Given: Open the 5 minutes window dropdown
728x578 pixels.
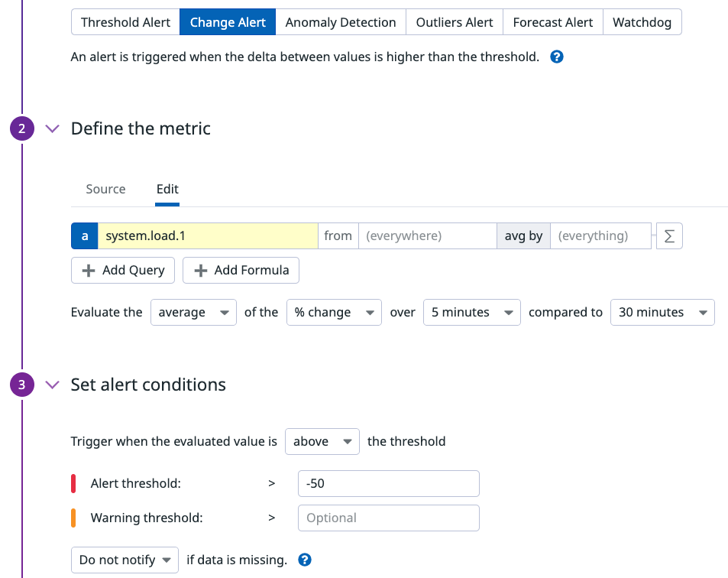Looking at the screenshot, I should 471,312.
